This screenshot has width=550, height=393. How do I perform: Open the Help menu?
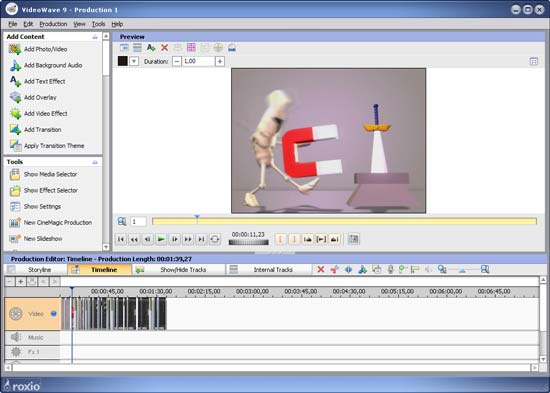click(x=117, y=24)
